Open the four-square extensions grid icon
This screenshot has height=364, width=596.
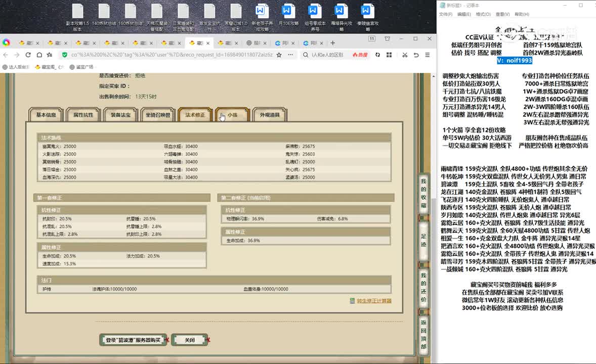pyautogui.click(x=389, y=55)
